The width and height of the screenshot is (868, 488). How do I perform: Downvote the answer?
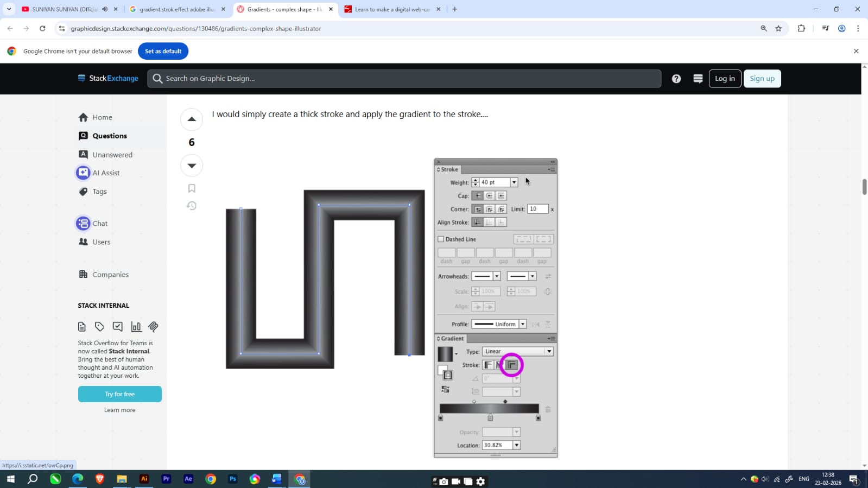192,166
